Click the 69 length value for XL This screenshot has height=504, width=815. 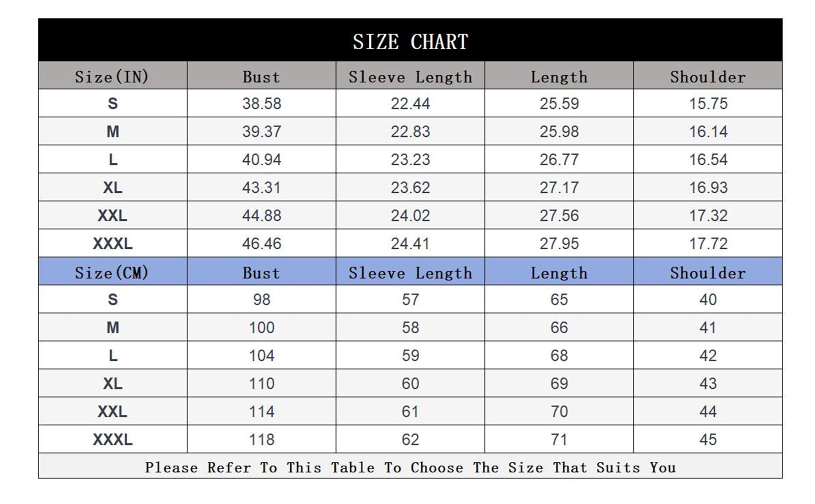point(559,383)
